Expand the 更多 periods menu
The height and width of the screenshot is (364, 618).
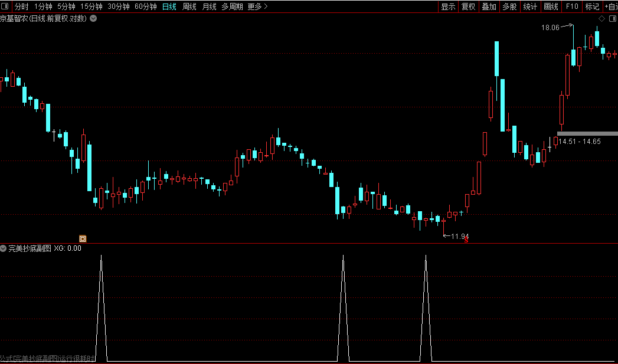[257, 6]
